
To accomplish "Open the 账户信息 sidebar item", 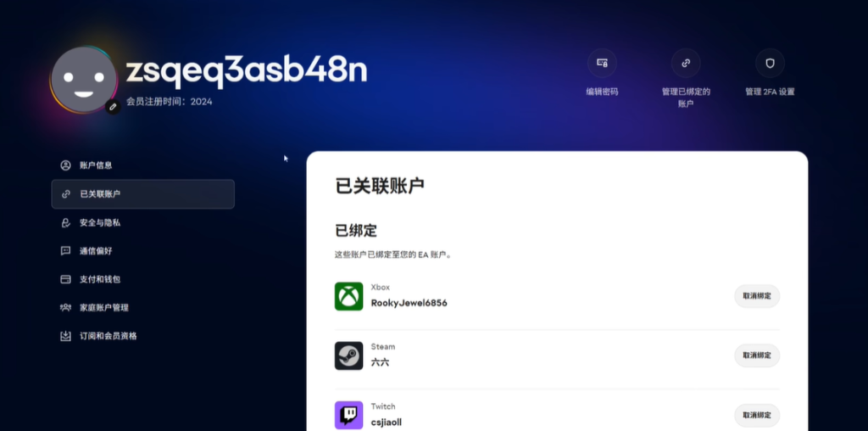I will click(x=96, y=165).
